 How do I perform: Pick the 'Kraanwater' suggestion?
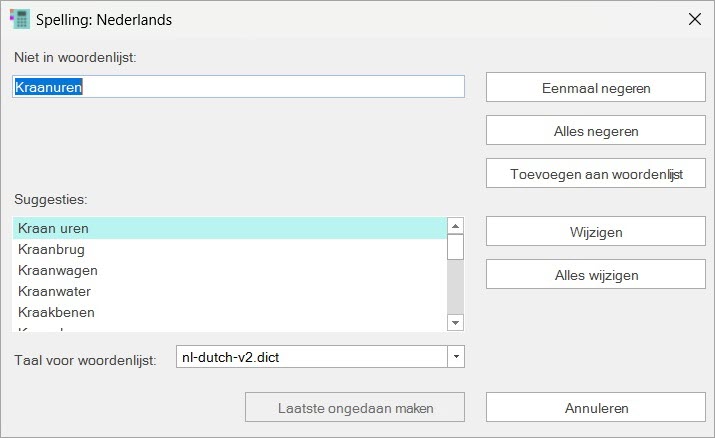coord(229,291)
